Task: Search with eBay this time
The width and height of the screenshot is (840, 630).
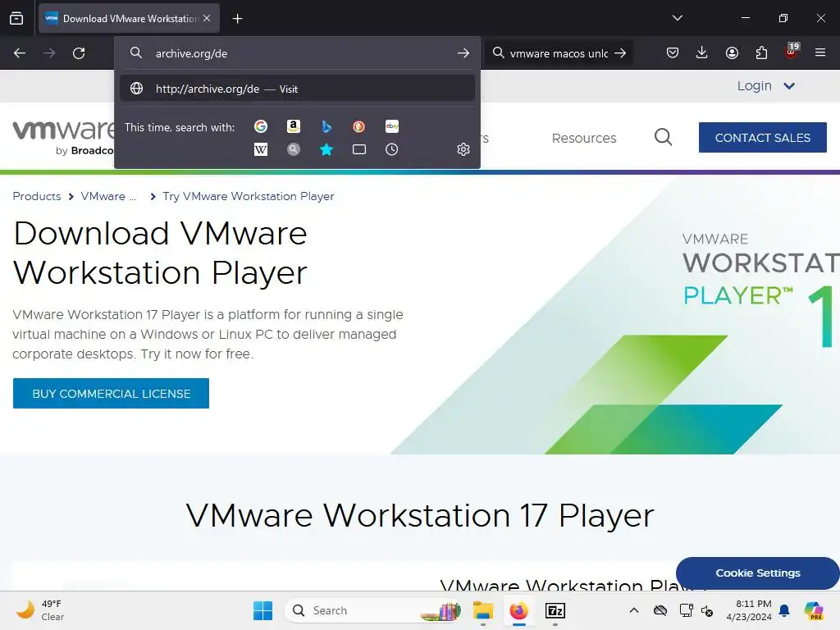Action: tap(391, 126)
